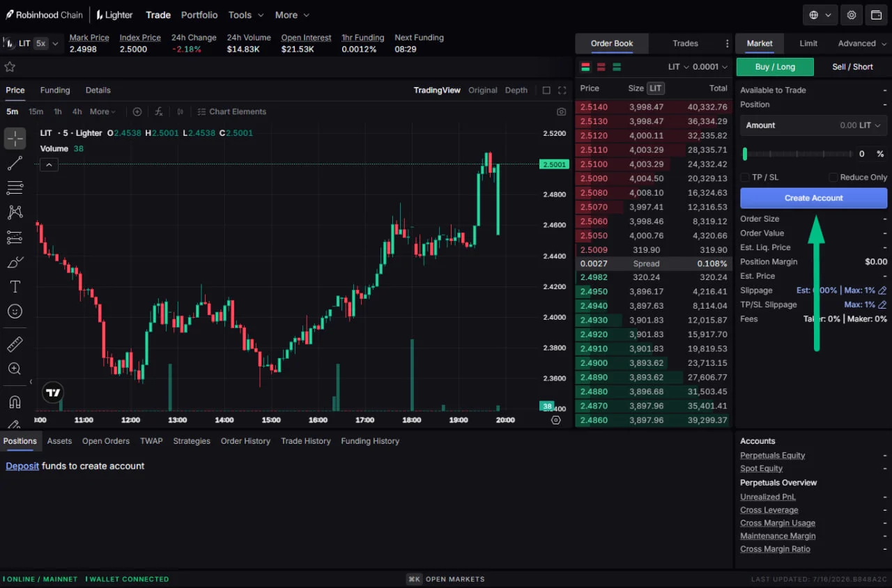Open order book three-dot options menu
This screenshot has height=588, width=892.
coord(728,43)
